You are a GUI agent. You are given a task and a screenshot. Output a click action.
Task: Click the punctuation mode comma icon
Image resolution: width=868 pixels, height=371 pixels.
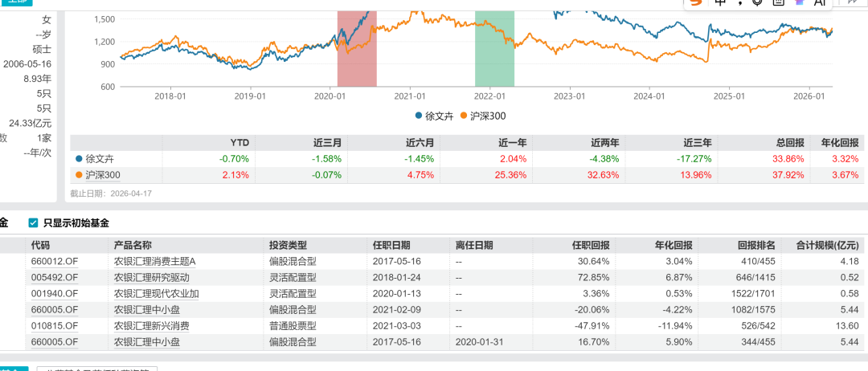(739, 3)
